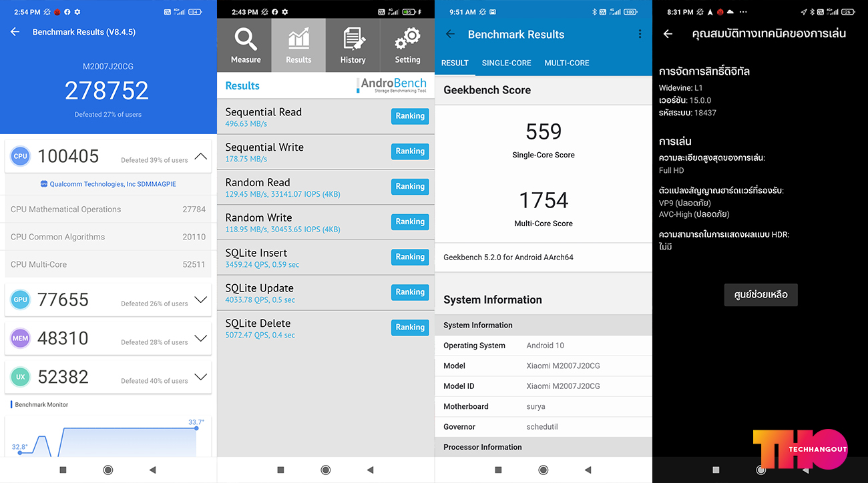Go back from AnTuTu Benchmark Results screen
Image resolution: width=868 pixels, height=483 pixels.
coord(15,32)
